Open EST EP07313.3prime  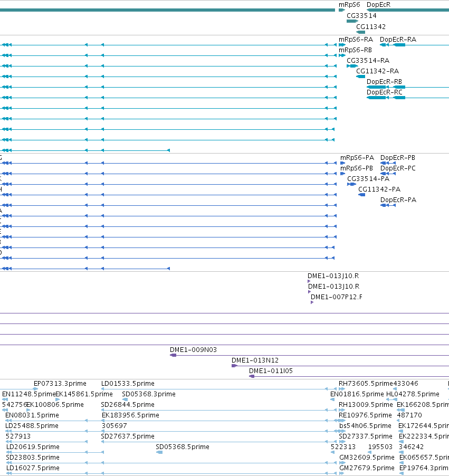pos(60,384)
